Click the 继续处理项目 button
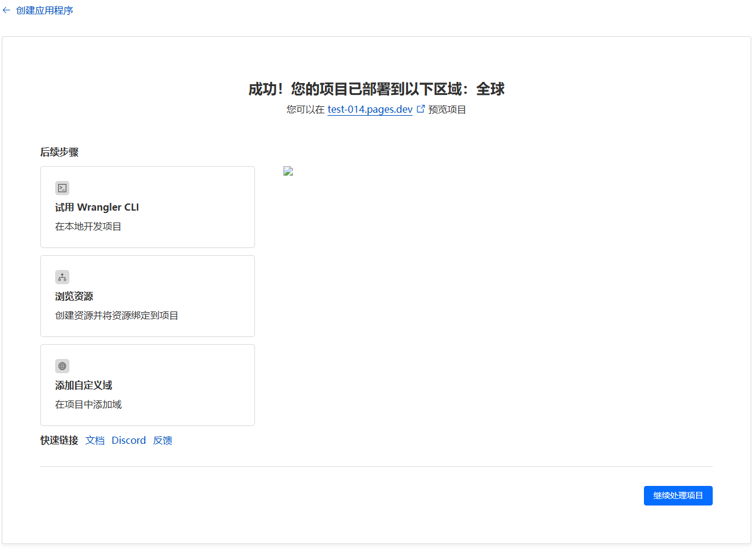756x550 pixels. pos(678,496)
